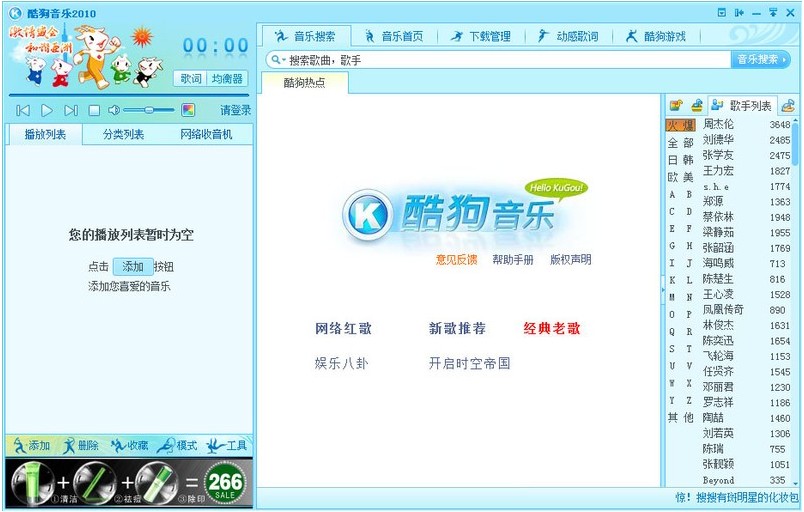Open the 网络红歌 link
The width and height of the screenshot is (804, 512).
tap(343, 329)
